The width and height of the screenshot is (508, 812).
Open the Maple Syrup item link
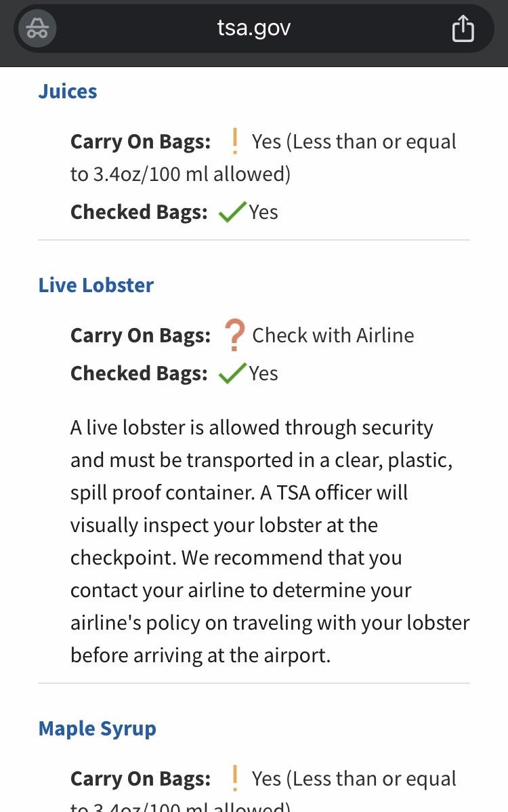98,729
